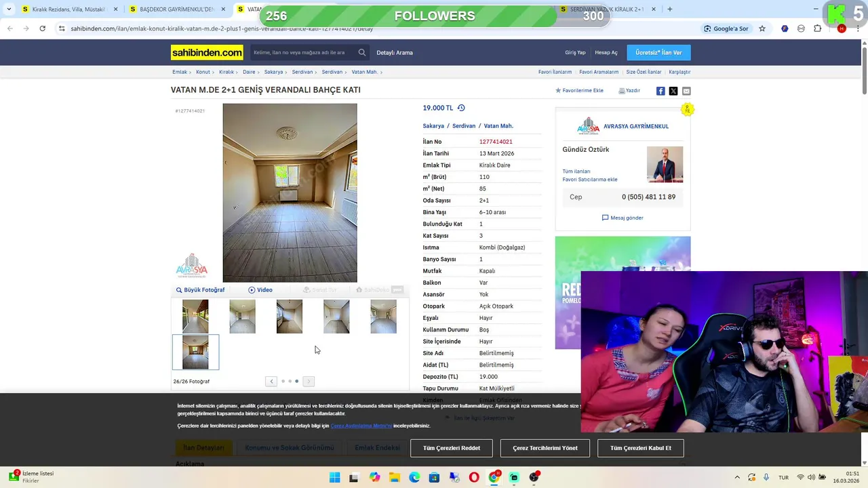868x488 pixels.
Task: Select the highlighted last photo thumbnail
Action: 195,352
